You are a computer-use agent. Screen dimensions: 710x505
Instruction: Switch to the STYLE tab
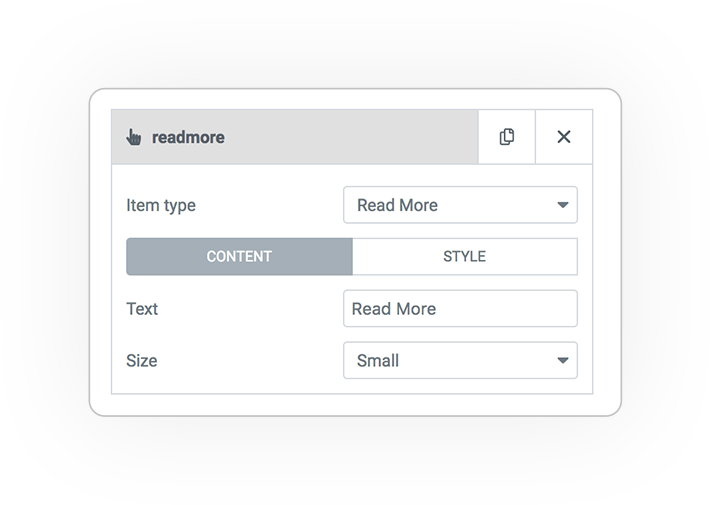[x=465, y=256]
